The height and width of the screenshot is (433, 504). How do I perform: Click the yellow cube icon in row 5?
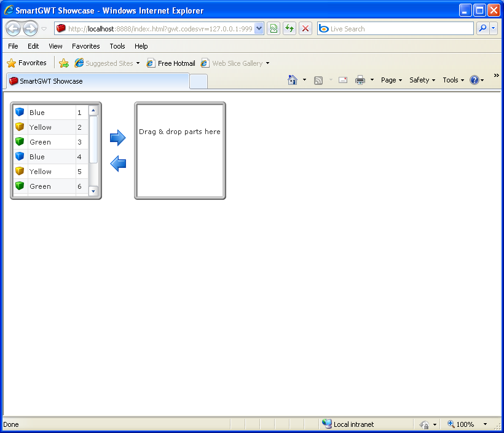point(20,171)
